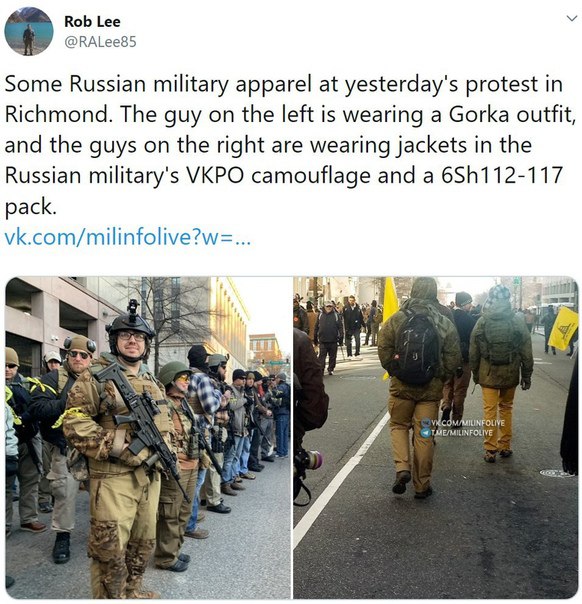Click the rifle held by the Gorka-suited man

coord(141,418)
